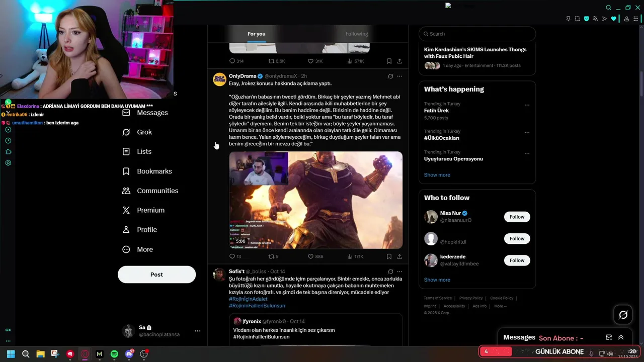Open the Windows Start menu
This screenshot has height=362, width=644.
[x=11, y=354]
